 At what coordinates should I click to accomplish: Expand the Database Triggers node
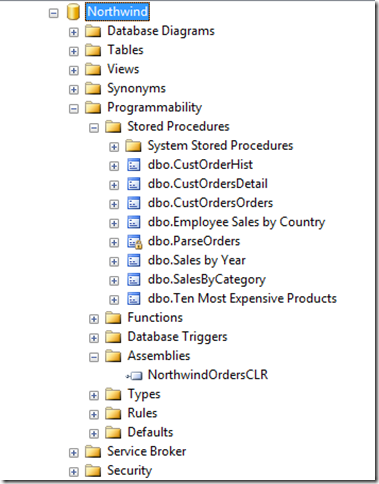click(94, 338)
